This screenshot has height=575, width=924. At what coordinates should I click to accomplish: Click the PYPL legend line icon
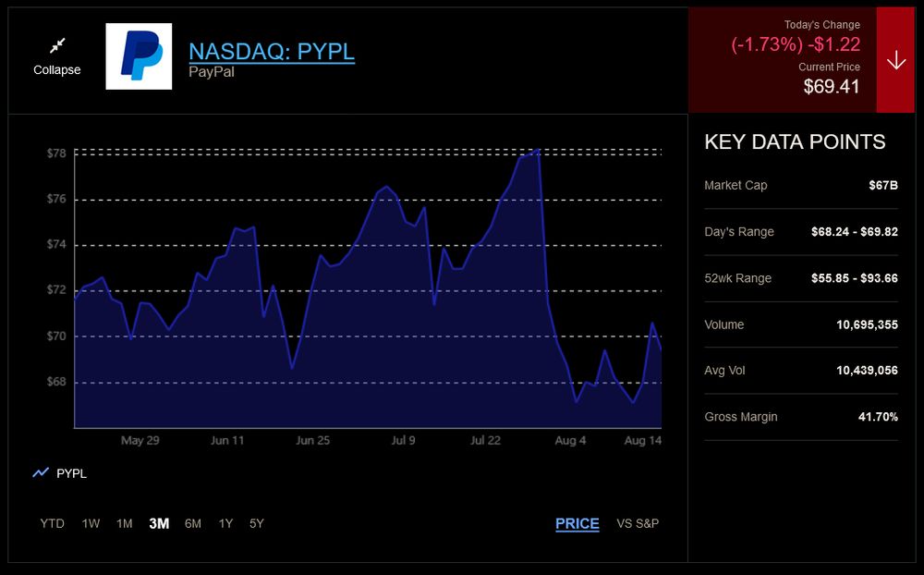[41, 473]
